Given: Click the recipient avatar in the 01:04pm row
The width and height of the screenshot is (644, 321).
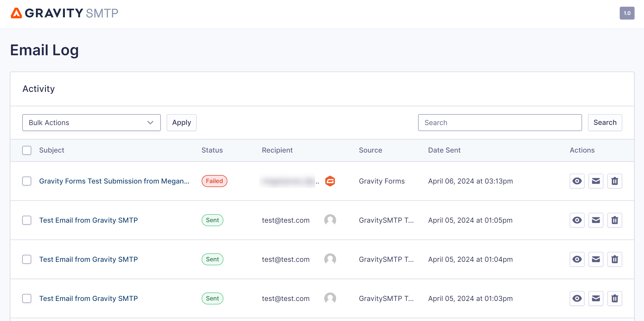Looking at the screenshot, I should (330, 260).
